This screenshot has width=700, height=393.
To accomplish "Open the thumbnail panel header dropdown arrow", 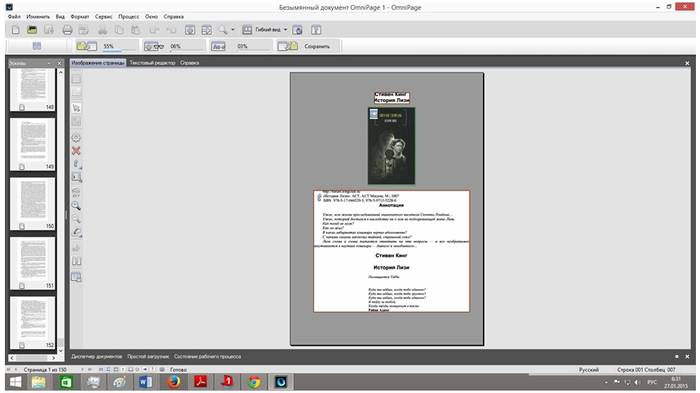I will pos(49,63).
